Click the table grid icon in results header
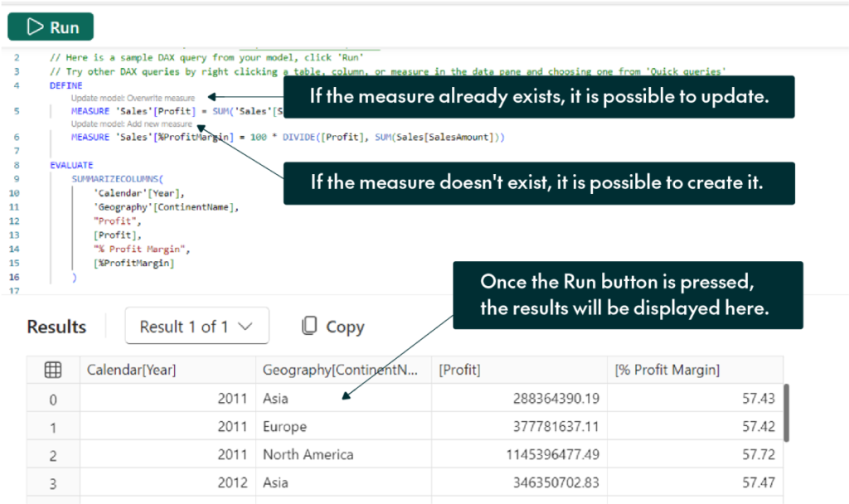 point(53,370)
